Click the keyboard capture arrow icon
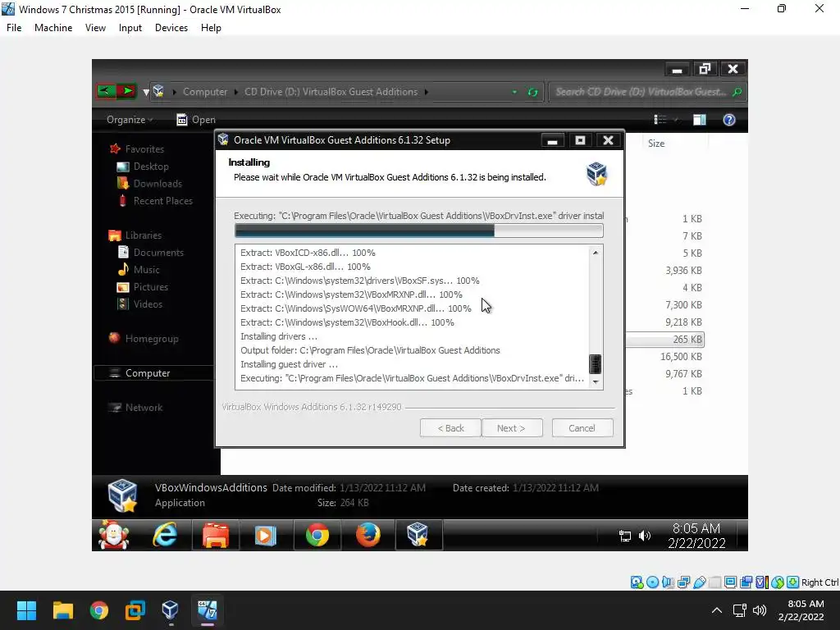The image size is (840, 630). point(793,582)
